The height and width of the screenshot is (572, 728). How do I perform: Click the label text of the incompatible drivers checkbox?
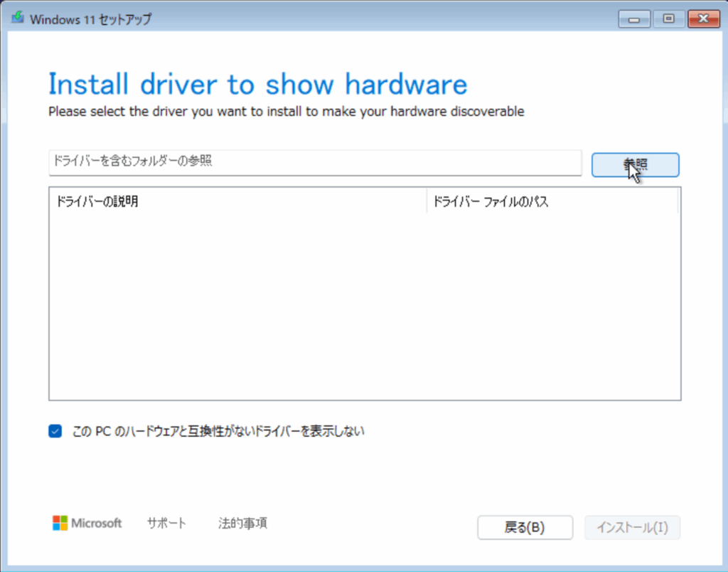[x=218, y=431]
